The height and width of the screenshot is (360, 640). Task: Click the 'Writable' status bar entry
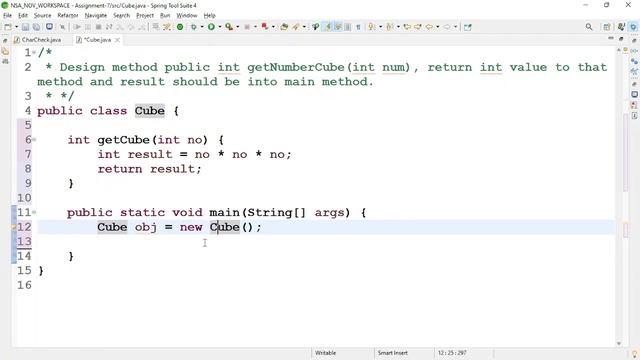click(325, 353)
